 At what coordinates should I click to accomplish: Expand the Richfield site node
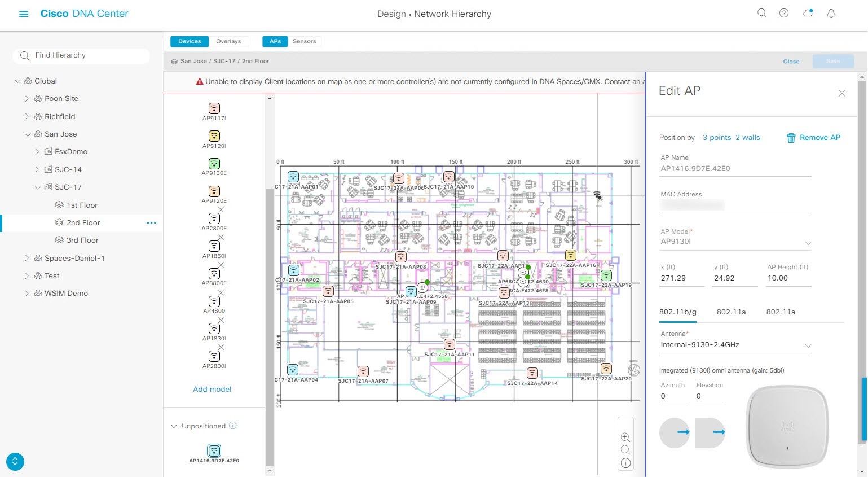[x=27, y=117]
